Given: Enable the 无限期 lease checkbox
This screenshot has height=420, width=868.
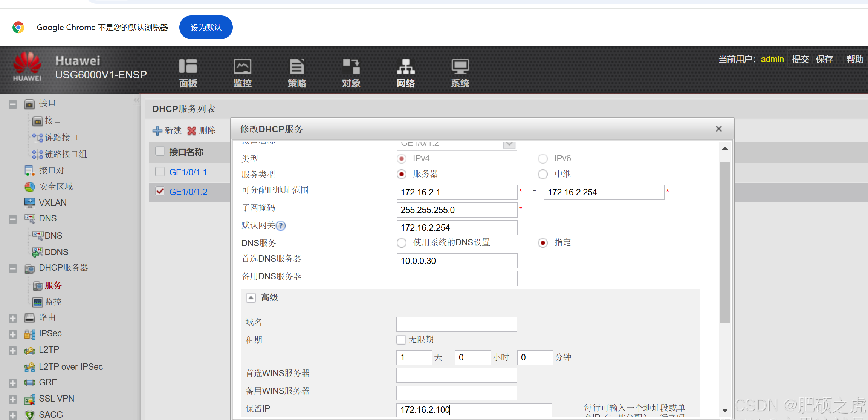Looking at the screenshot, I should pos(401,340).
